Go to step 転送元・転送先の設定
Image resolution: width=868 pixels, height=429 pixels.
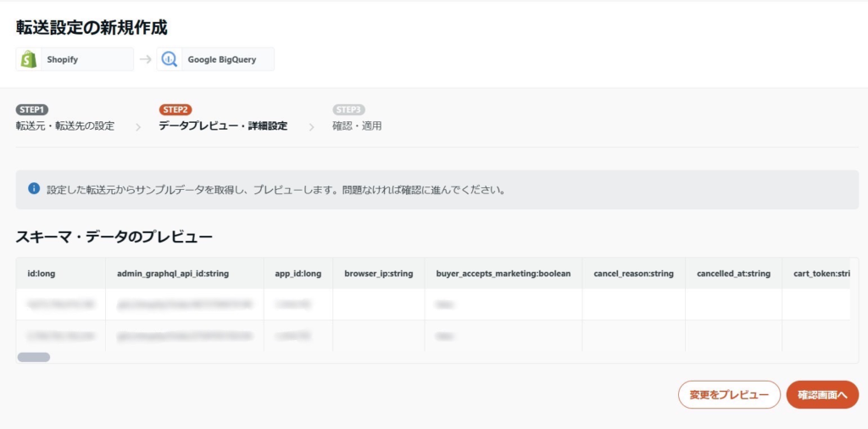coord(64,125)
